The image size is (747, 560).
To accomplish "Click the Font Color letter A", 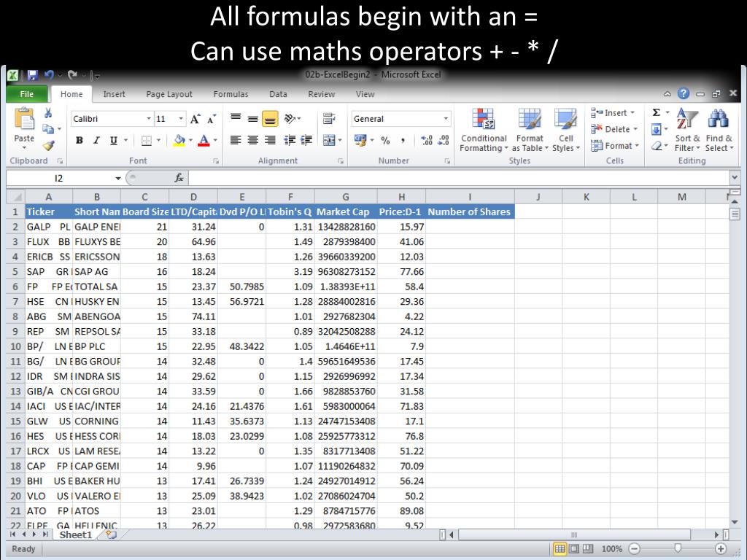I will tap(204, 141).
